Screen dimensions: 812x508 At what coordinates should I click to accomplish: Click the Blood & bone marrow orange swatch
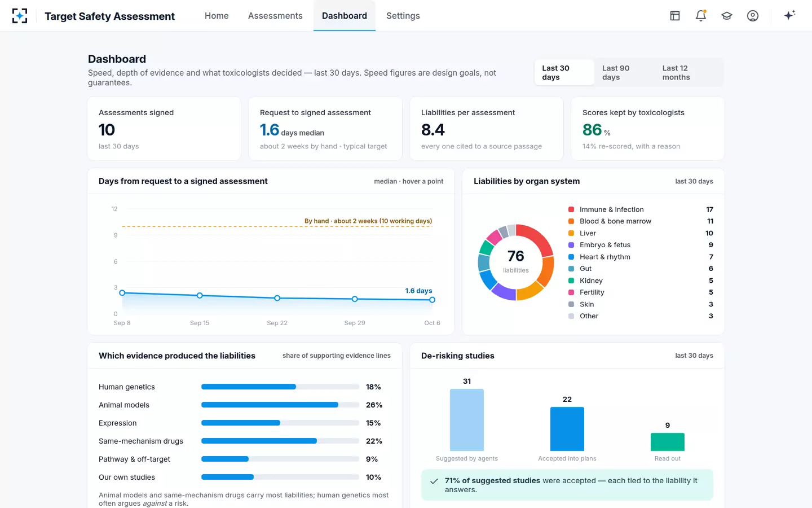pos(571,221)
